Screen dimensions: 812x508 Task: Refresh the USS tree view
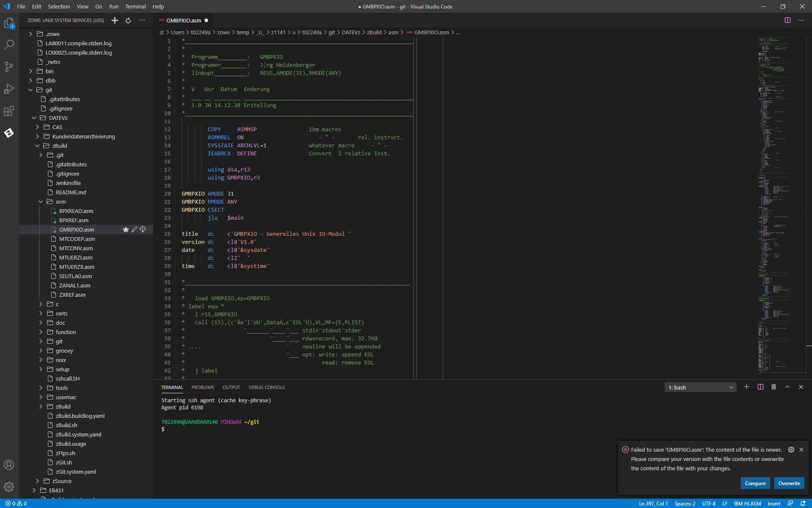pos(128,20)
